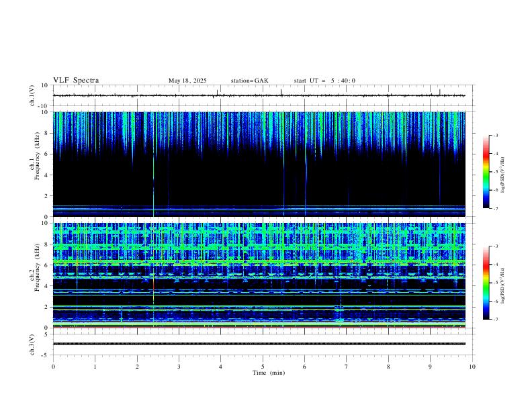This screenshot has height=411, width=532.
Task: Click the "2" tick on ch.2 frequency axis
Action: (46, 307)
